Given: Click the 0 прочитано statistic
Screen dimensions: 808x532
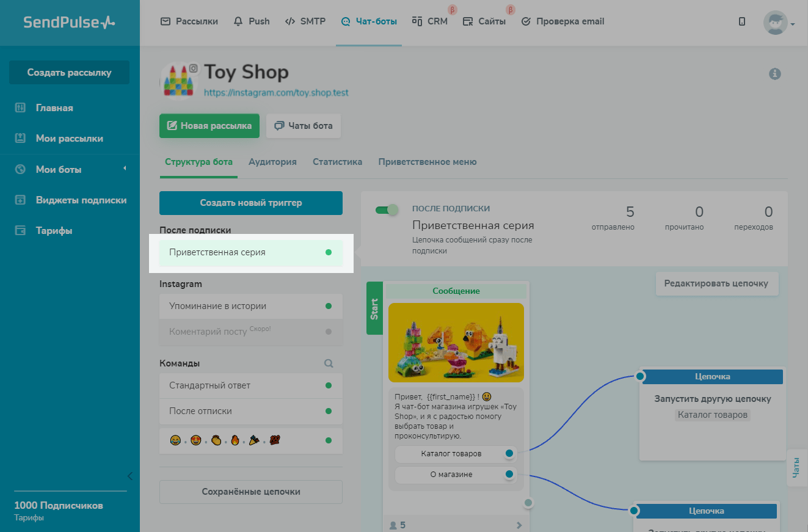Looking at the screenshot, I should click(685, 219).
